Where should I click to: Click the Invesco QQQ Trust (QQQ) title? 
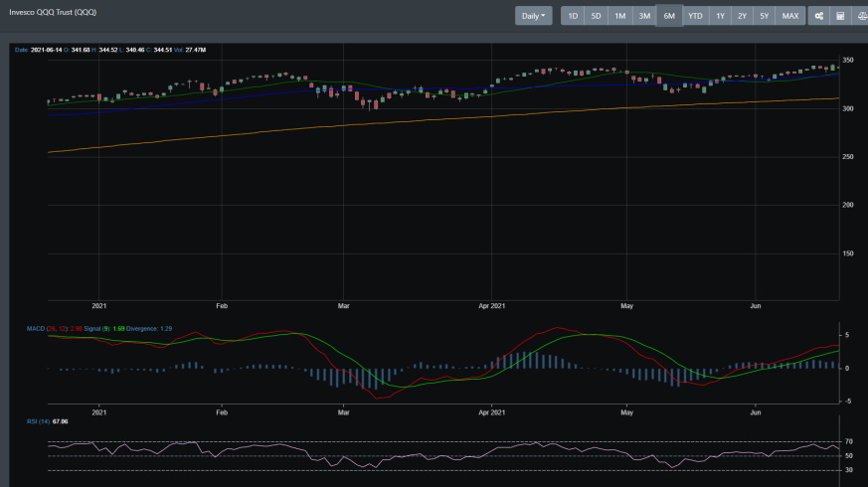[x=53, y=12]
